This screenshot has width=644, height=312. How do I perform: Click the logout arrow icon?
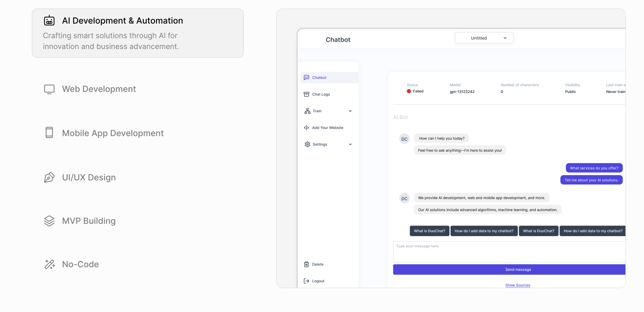(306, 281)
